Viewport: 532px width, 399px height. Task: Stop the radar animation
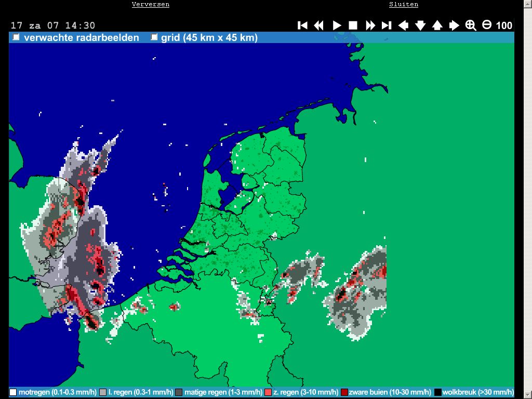[x=353, y=25]
